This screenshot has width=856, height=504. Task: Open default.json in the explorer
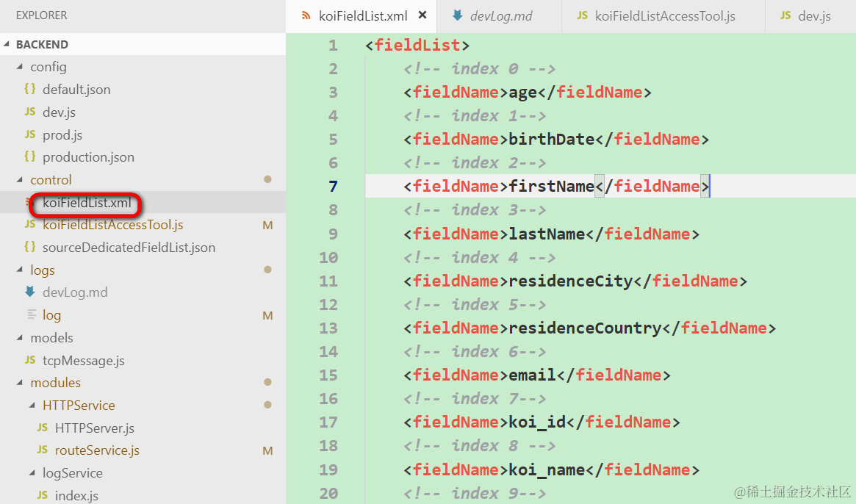[76, 90]
